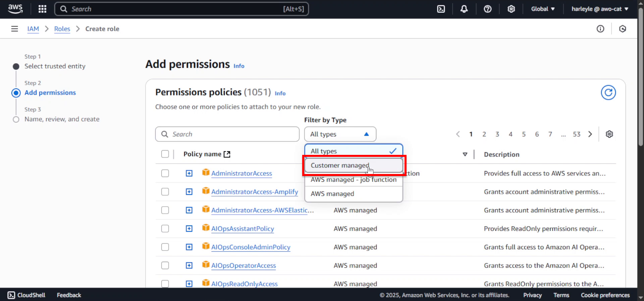Click Feedback in footer
The image size is (644, 301).
(69, 295)
